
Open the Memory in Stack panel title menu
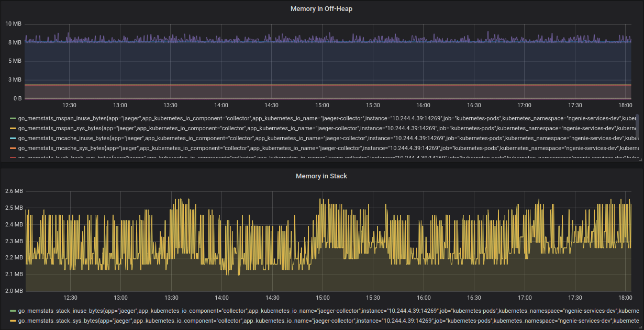coord(321,176)
